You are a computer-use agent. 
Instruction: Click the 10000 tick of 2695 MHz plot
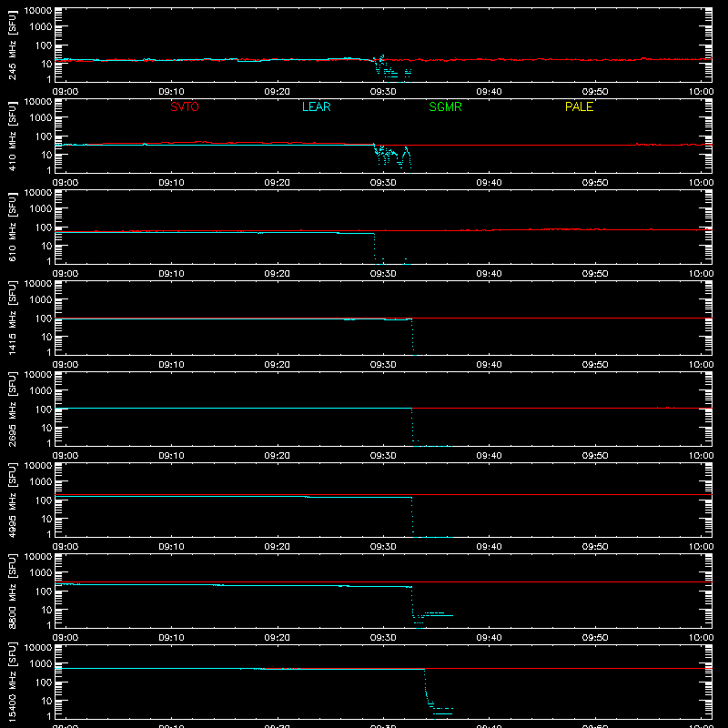[x=38, y=375]
